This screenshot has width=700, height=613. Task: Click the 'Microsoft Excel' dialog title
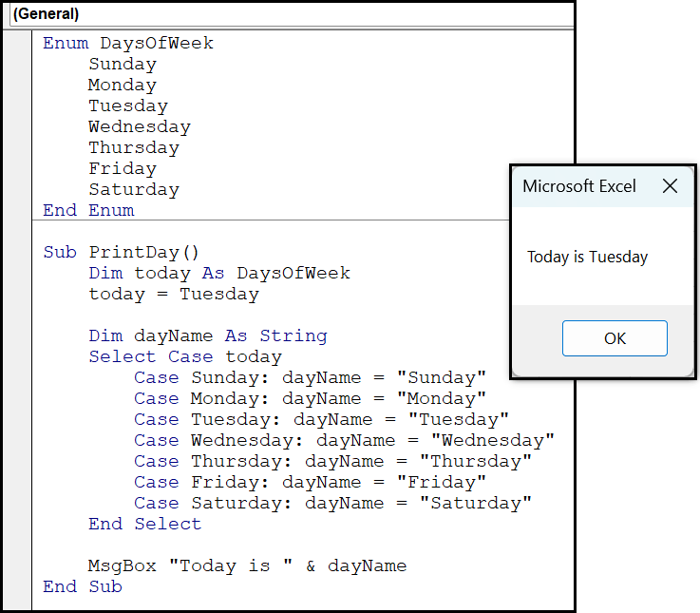579,186
